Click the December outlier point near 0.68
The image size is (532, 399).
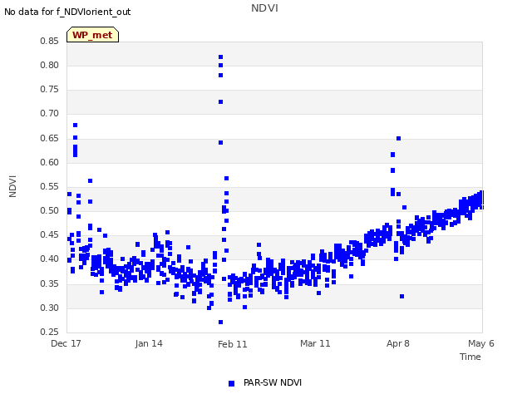(76, 126)
